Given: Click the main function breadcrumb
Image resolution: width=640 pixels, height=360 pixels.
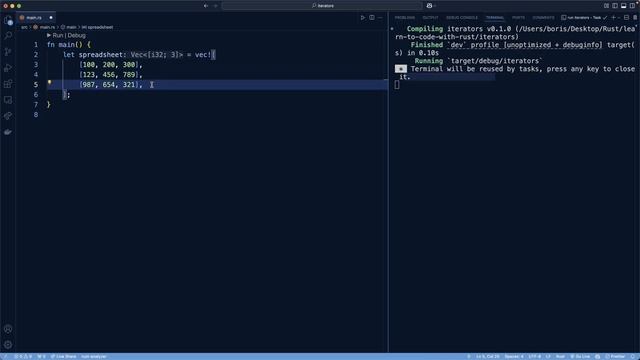Looking at the screenshot, I should point(69,27).
